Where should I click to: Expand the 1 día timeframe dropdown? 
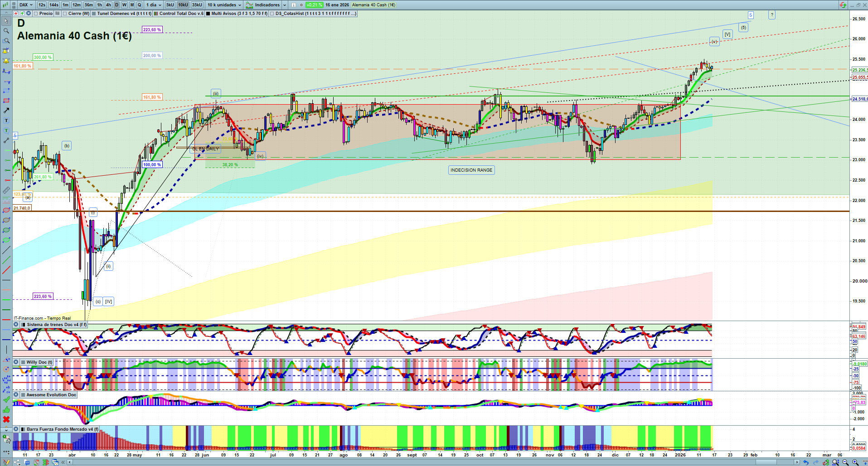pyautogui.click(x=154, y=5)
